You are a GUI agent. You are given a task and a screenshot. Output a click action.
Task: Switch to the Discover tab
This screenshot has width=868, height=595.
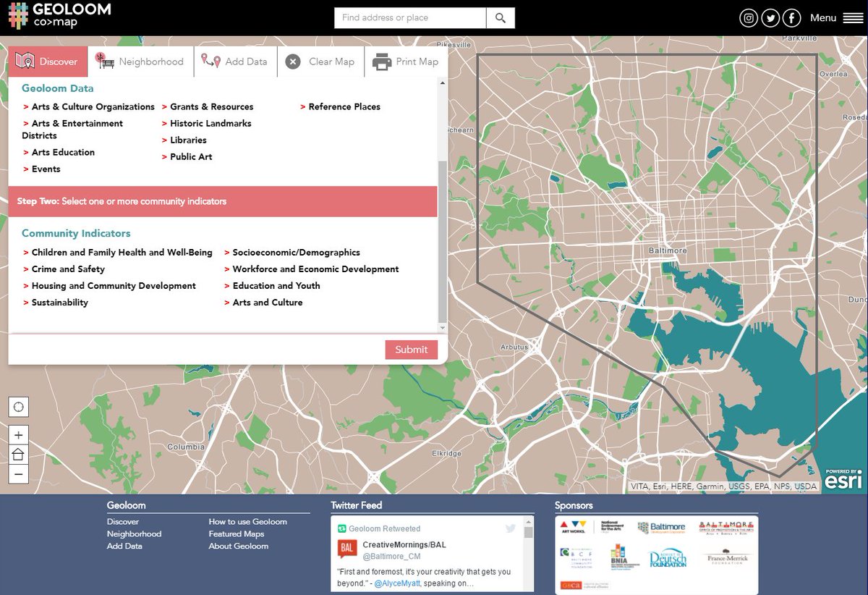(48, 62)
